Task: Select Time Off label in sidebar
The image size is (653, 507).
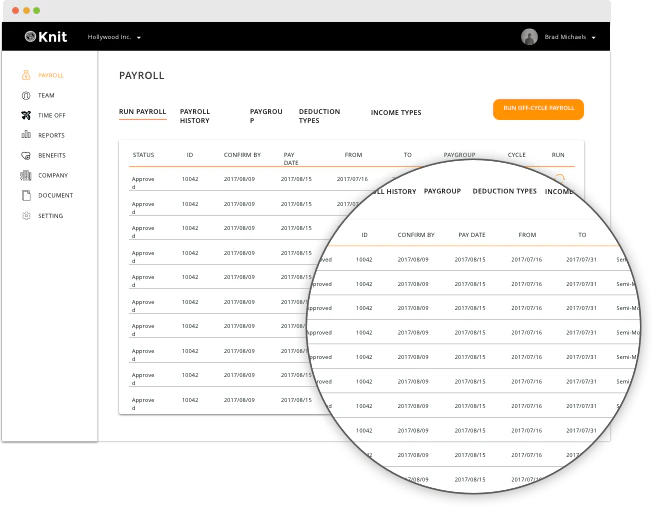Action: click(52, 115)
